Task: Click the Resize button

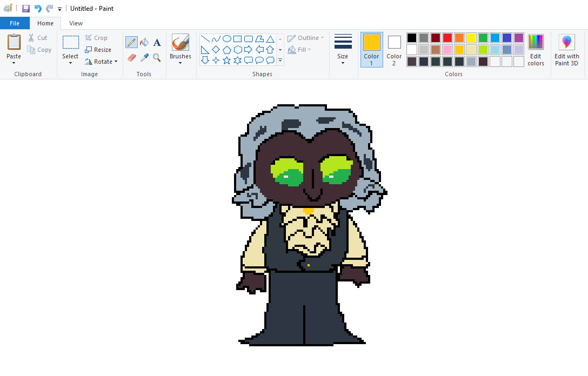Action: click(x=98, y=50)
